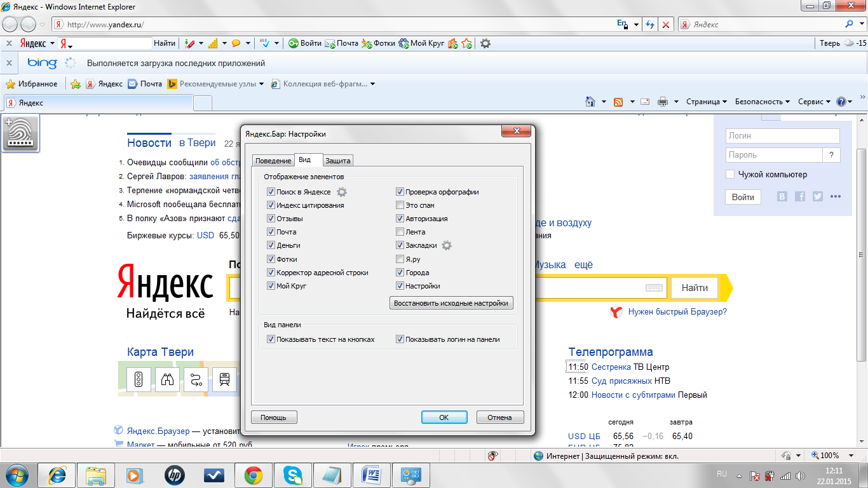The height and width of the screenshot is (488, 868).
Task: Click the red stop X in address bar
Action: (x=665, y=25)
